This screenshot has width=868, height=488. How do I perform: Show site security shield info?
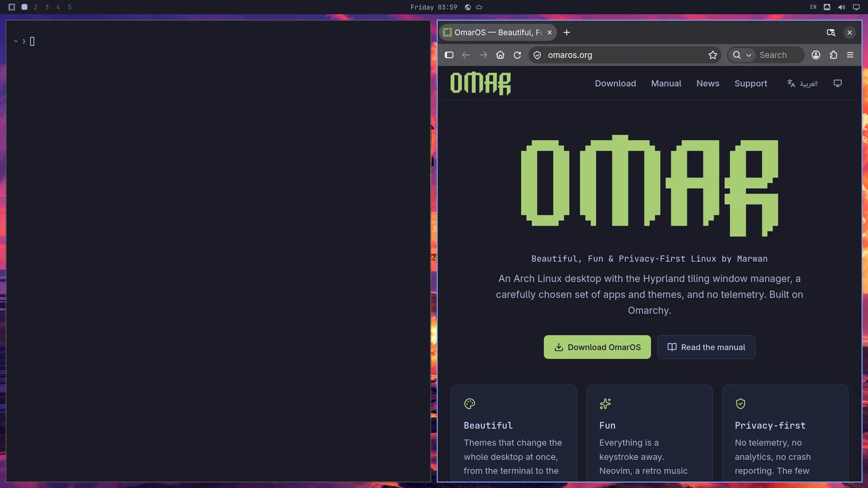click(x=537, y=55)
